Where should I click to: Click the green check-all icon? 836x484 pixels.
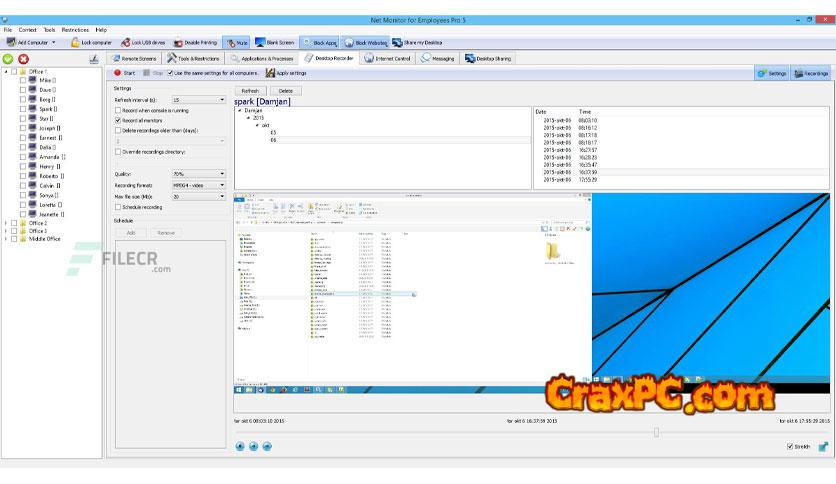[8, 59]
